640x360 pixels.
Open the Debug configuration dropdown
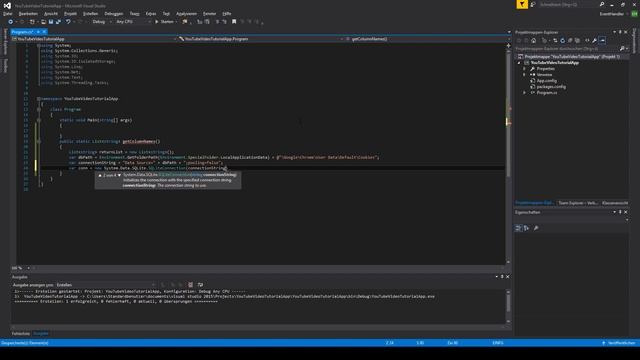point(102,22)
